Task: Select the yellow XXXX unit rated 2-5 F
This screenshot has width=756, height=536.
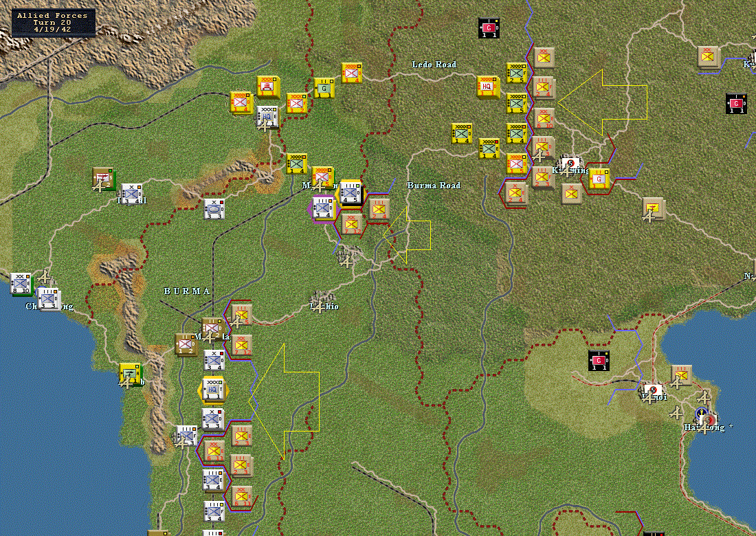Action: [516, 73]
